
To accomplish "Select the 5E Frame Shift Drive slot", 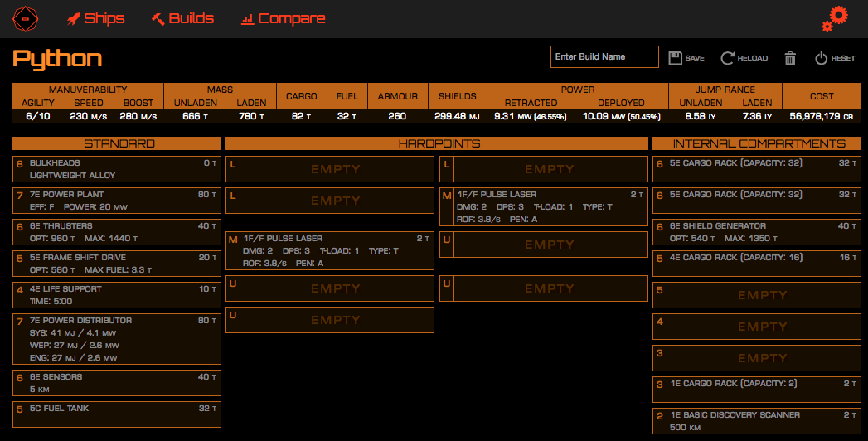I will point(117,264).
